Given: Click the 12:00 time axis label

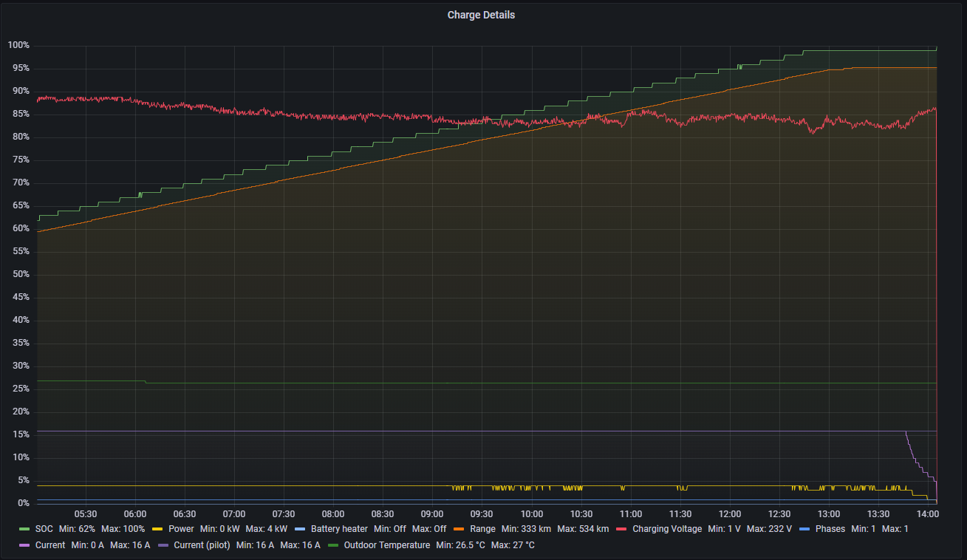Looking at the screenshot, I should pyautogui.click(x=730, y=514).
